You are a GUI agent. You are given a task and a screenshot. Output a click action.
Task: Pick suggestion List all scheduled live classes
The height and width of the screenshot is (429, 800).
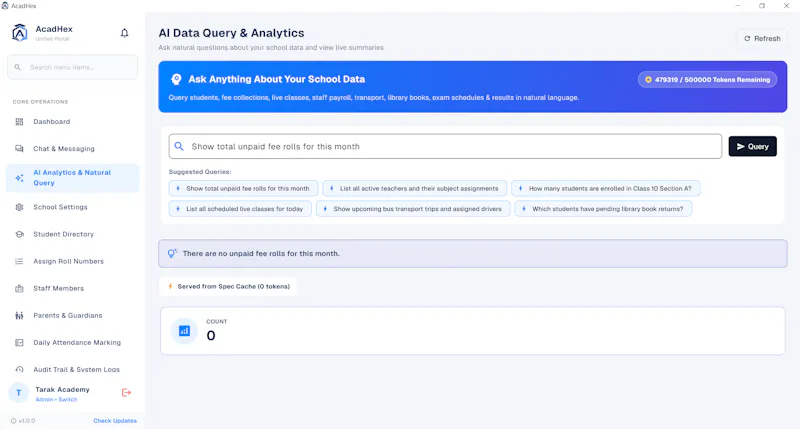[240, 209]
